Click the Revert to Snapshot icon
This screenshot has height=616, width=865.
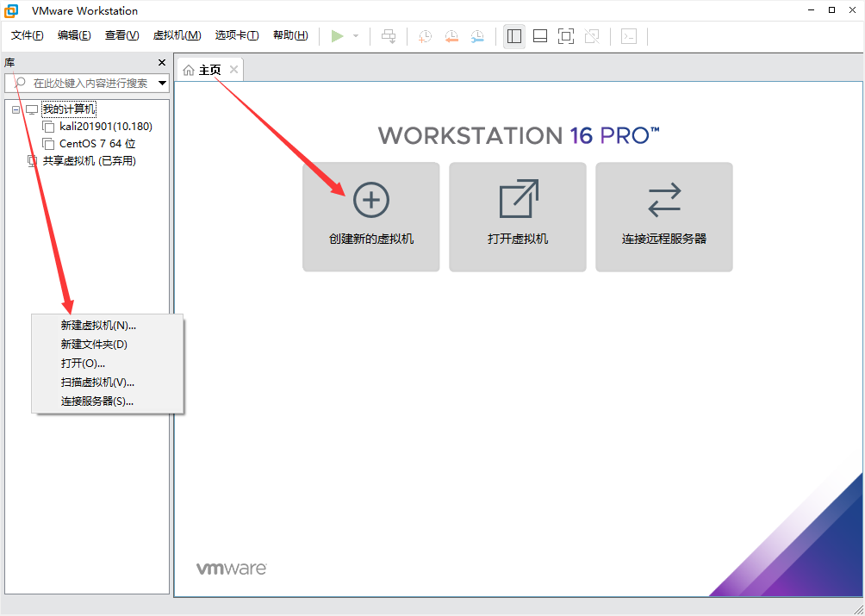(451, 36)
